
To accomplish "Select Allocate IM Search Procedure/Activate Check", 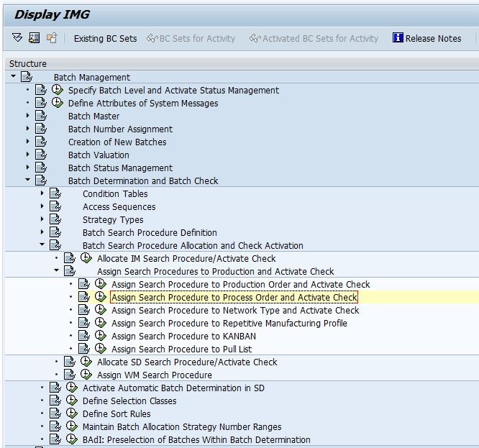I will pos(186,258).
